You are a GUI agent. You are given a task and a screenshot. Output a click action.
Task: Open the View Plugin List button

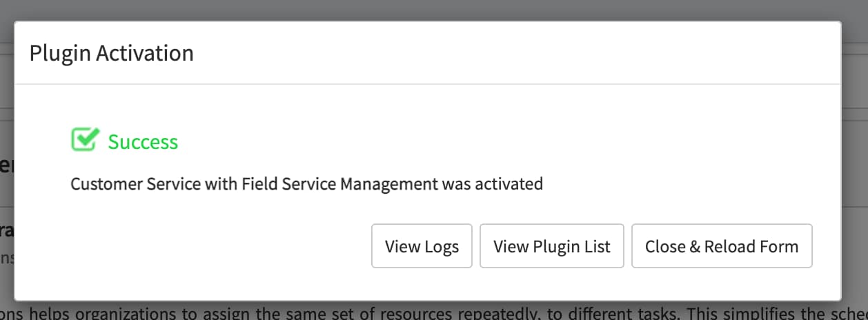(x=551, y=246)
